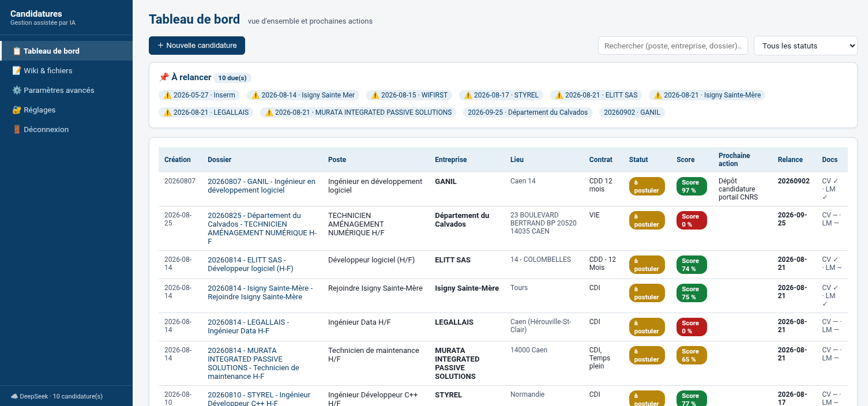Click warning icon on ELITT SAS chip
The image size is (868, 406).
click(559, 95)
